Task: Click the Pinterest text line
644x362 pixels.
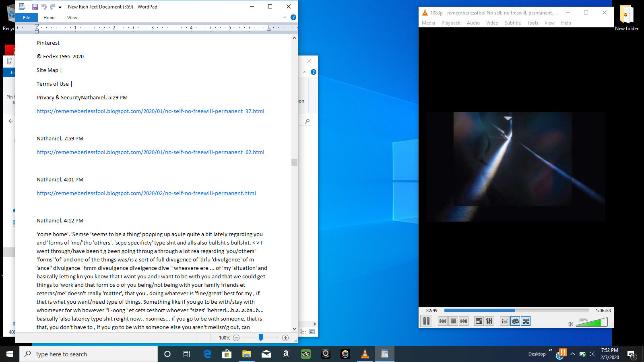Action: [48, 43]
